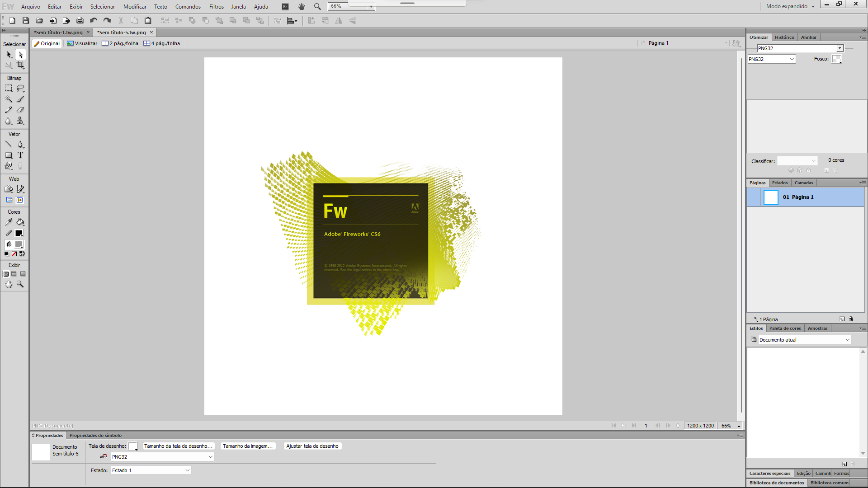Screen dimensions: 868x488
Task: Select the Zoom tool in Exibir section
Action: click(20, 284)
